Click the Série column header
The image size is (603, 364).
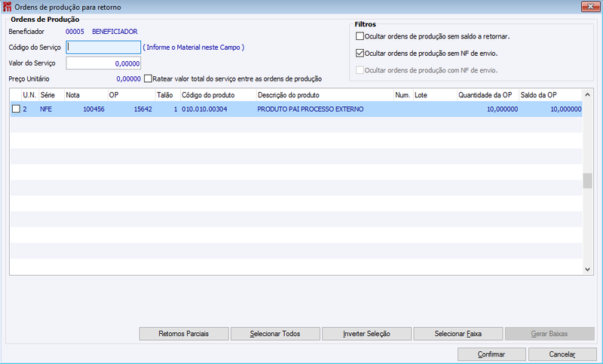tap(51, 95)
